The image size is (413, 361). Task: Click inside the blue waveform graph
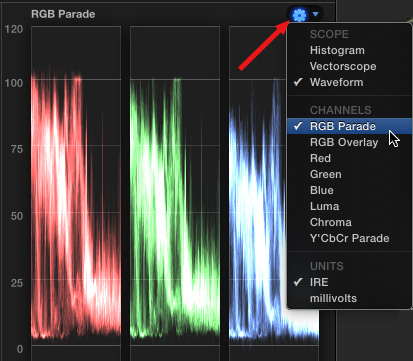point(258,185)
